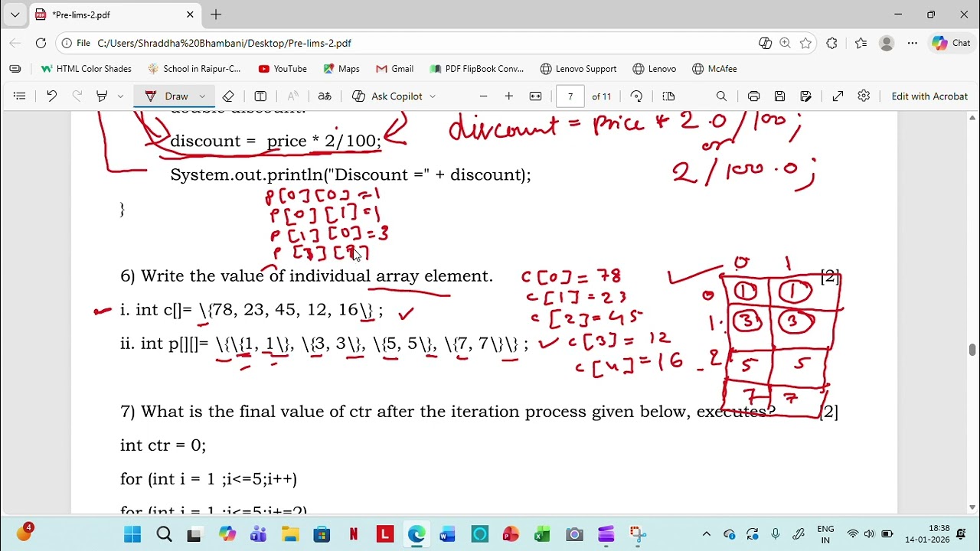
Task: Close the Pre-lims-2.pdf tab
Action: [190, 15]
